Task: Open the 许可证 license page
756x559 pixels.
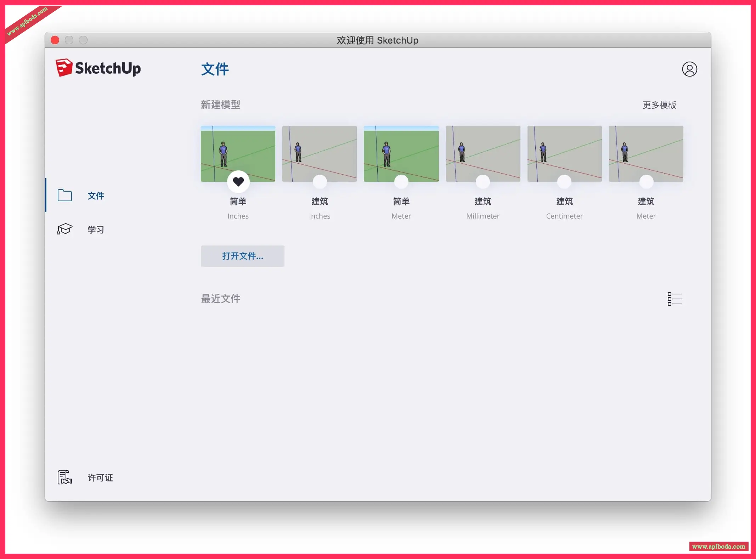Action: [x=100, y=478]
